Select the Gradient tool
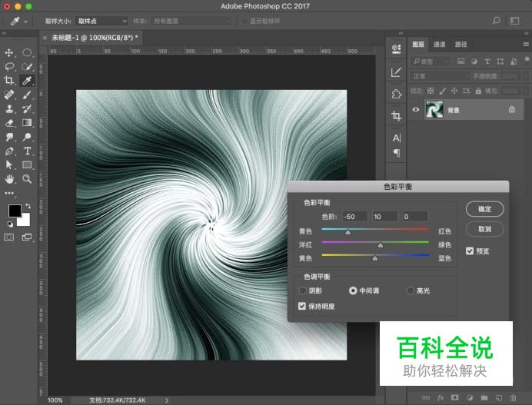This screenshot has height=405, width=532. pos(27,122)
